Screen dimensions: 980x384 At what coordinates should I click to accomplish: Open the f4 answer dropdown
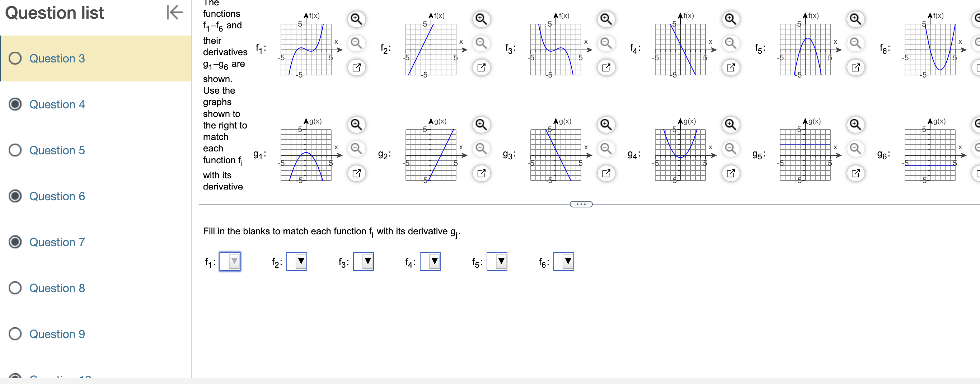pos(430,262)
